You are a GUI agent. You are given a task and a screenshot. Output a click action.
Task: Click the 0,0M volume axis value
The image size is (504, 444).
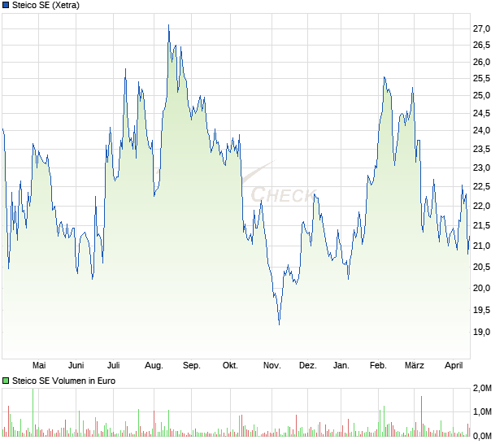pos(482,437)
